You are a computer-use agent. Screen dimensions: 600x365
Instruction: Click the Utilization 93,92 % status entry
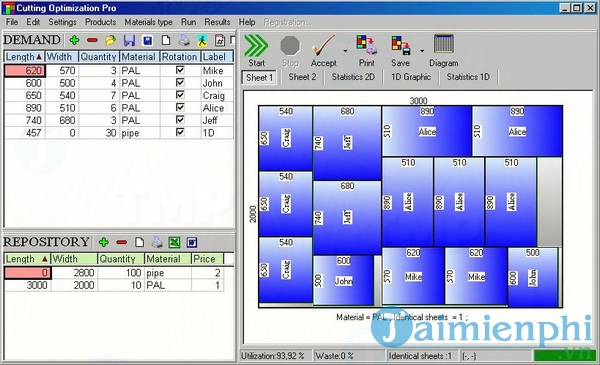(276, 356)
